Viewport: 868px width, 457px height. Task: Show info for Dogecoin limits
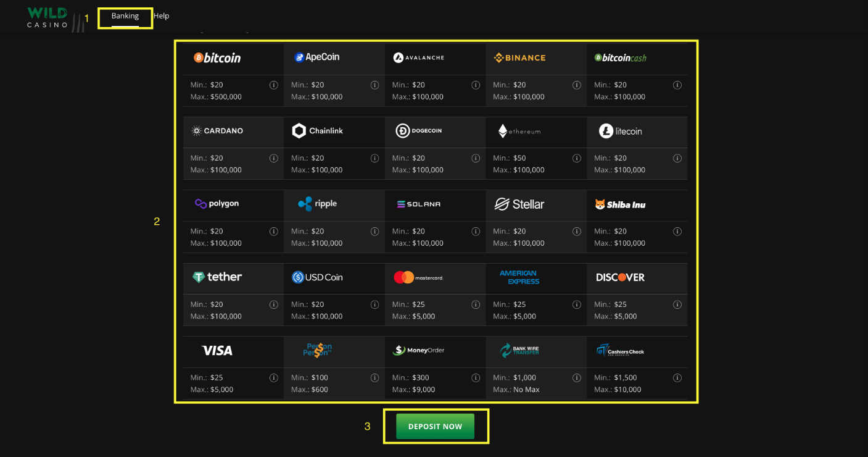coord(476,158)
